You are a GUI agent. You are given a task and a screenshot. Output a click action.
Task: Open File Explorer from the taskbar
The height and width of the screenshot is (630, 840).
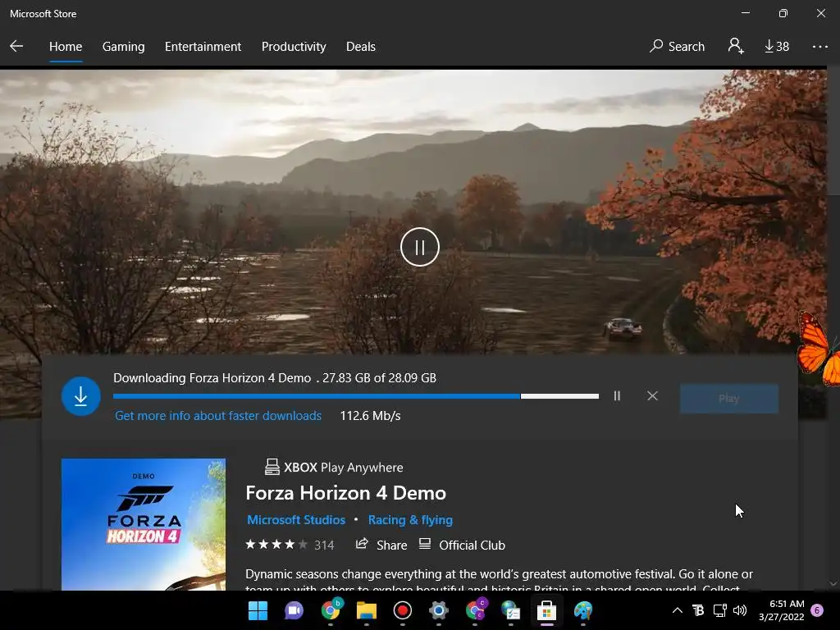click(367, 610)
